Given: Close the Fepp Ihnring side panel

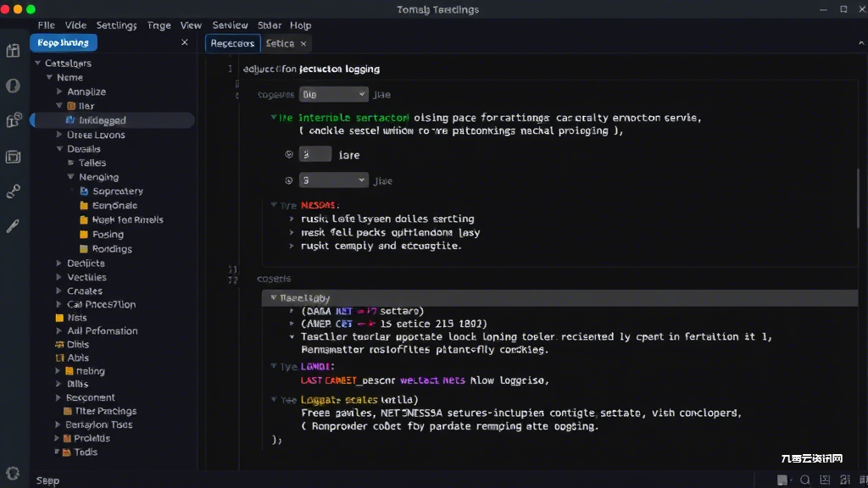Looking at the screenshot, I should tap(184, 42).
